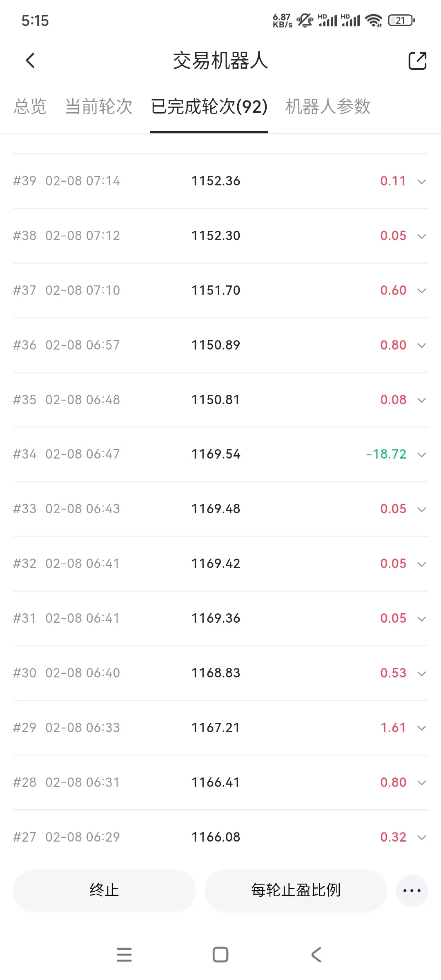The width and height of the screenshot is (441, 980).
Task: Tap Android recent apps menu icon
Action: pyautogui.click(x=124, y=955)
